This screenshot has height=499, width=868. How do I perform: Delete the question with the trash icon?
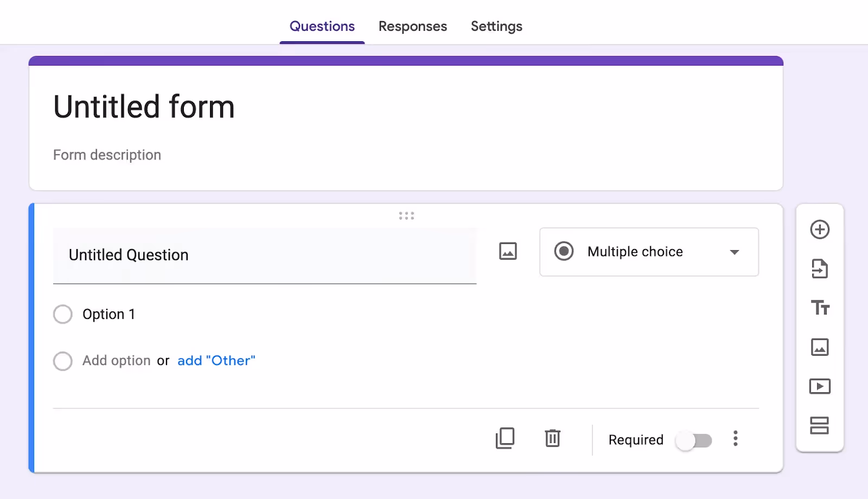click(x=552, y=438)
